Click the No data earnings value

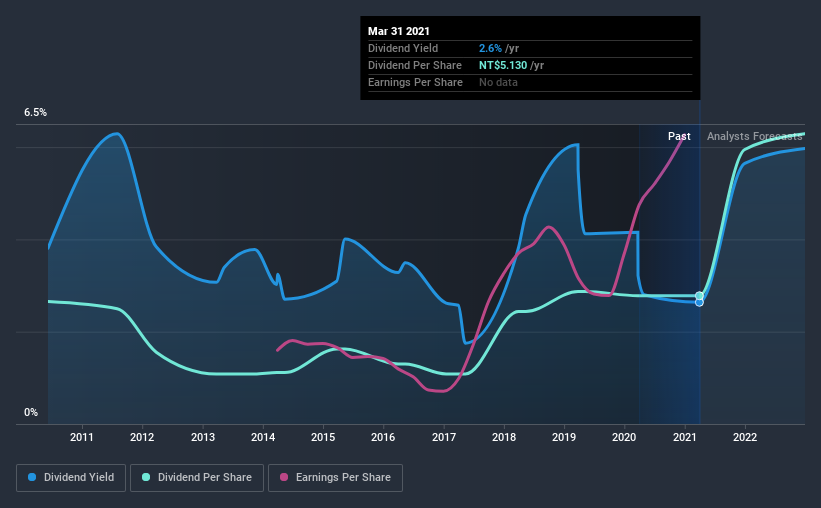(x=498, y=82)
